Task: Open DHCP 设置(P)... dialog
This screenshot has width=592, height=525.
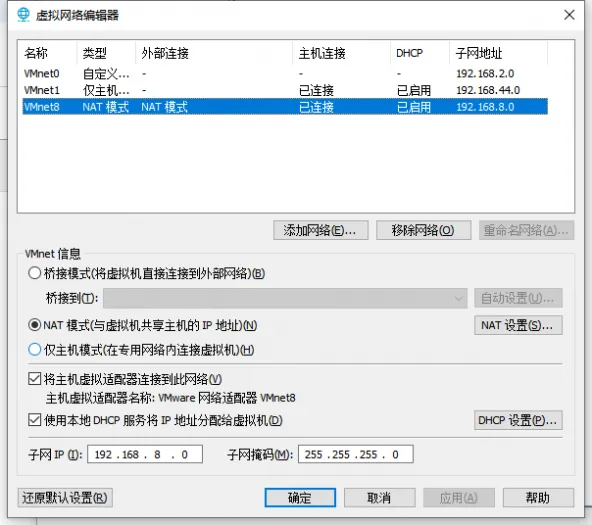Action: click(518, 420)
